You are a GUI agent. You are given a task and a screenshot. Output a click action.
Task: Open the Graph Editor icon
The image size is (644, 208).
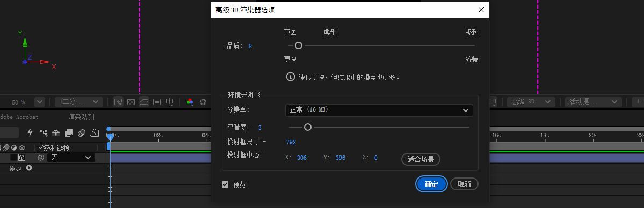[95, 132]
